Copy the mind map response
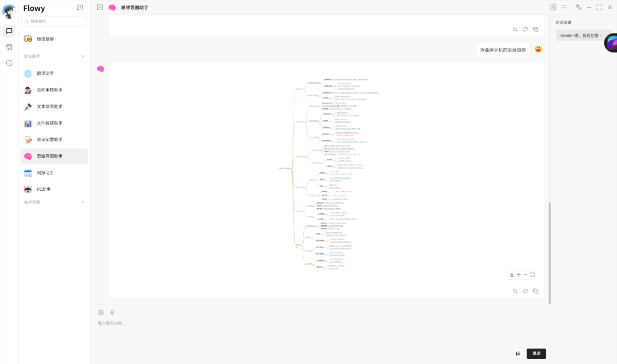This screenshot has height=364, width=617. click(535, 291)
